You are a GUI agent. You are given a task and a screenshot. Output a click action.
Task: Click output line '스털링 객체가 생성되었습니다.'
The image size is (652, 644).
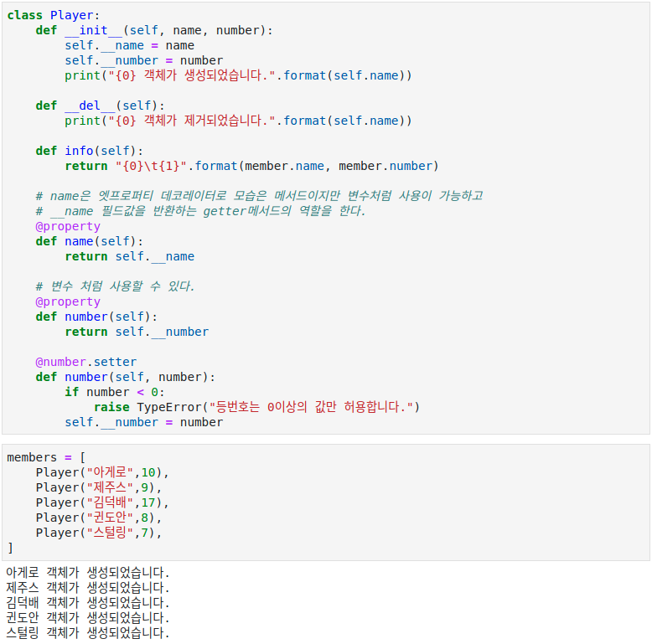click(88, 633)
